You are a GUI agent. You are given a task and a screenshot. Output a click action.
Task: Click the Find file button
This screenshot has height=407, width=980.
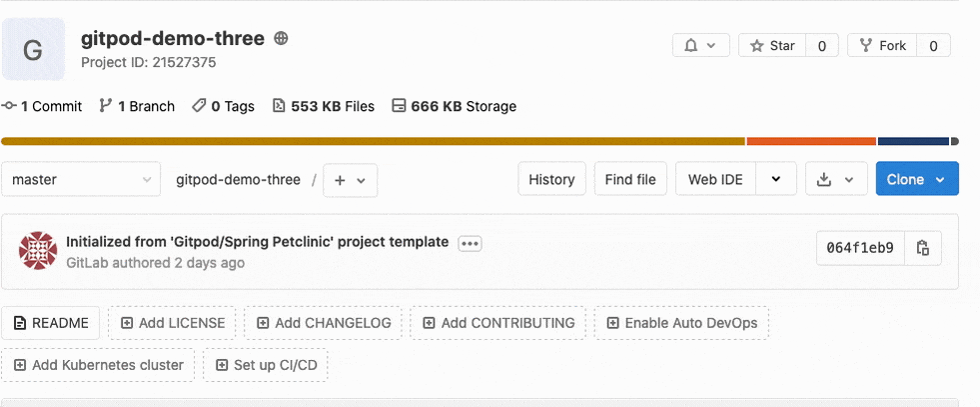(630, 179)
